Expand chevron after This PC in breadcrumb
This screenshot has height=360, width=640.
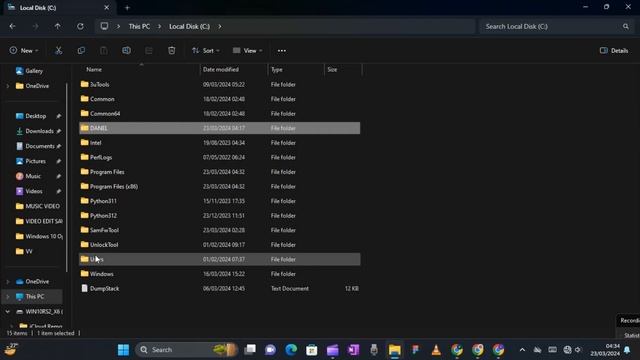[x=160, y=27]
